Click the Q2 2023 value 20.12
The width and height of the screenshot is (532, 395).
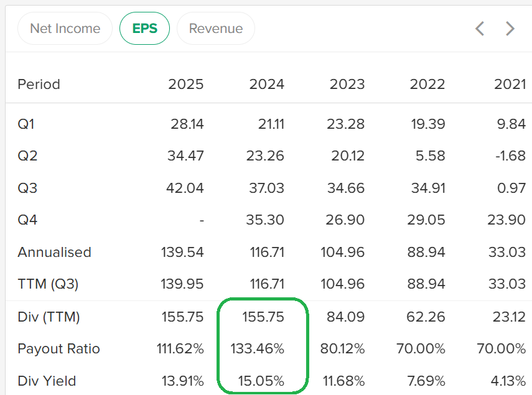coord(348,156)
